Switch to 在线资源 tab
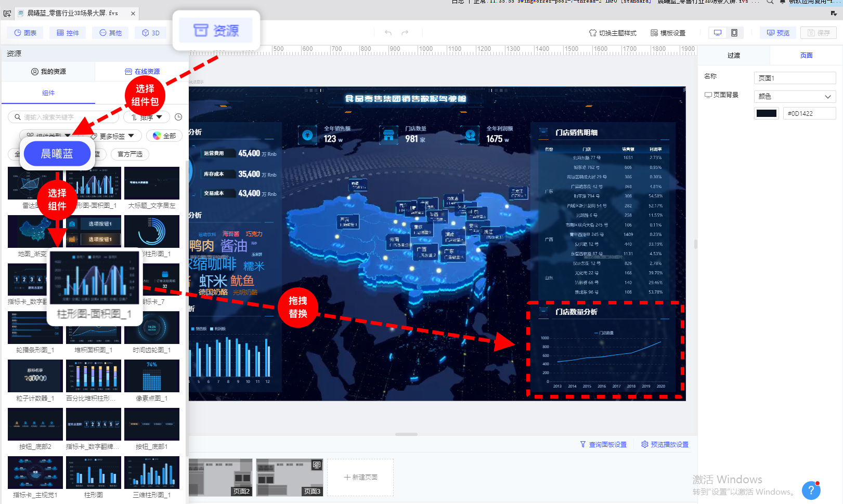This screenshot has width=843, height=504. 142,71
